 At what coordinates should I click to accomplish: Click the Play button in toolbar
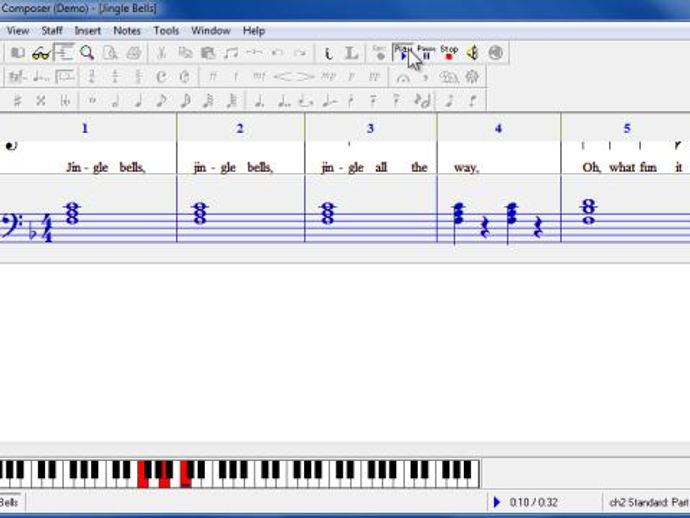click(403, 52)
